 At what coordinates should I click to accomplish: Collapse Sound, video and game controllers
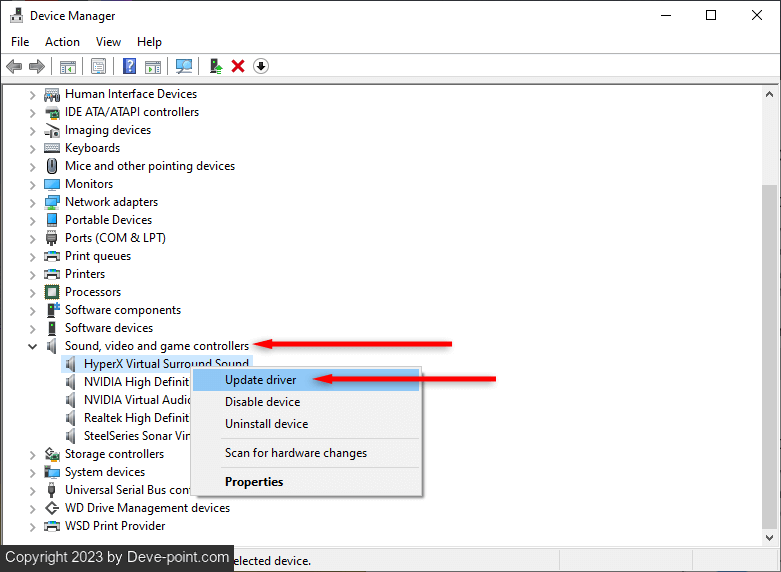pyautogui.click(x=32, y=346)
